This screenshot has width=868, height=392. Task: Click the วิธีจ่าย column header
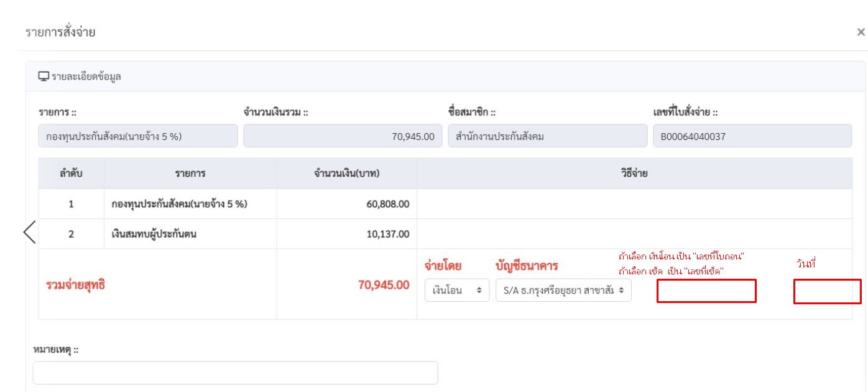634,173
